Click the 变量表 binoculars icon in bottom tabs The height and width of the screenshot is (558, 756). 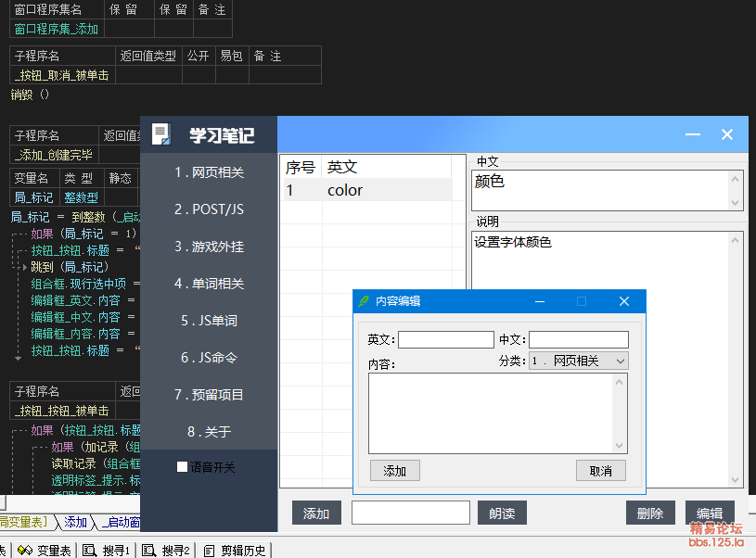pyautogui.click(x=25, y=551)
